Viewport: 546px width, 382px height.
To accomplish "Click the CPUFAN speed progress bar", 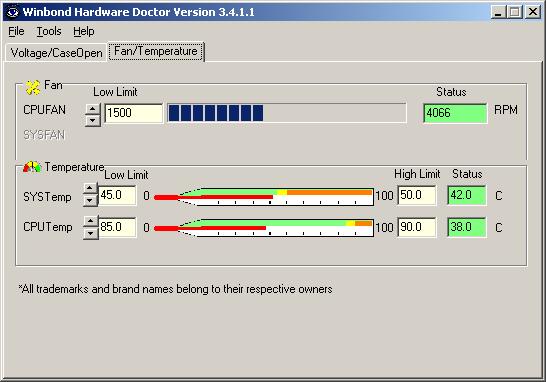I will [x=287, y=113].
